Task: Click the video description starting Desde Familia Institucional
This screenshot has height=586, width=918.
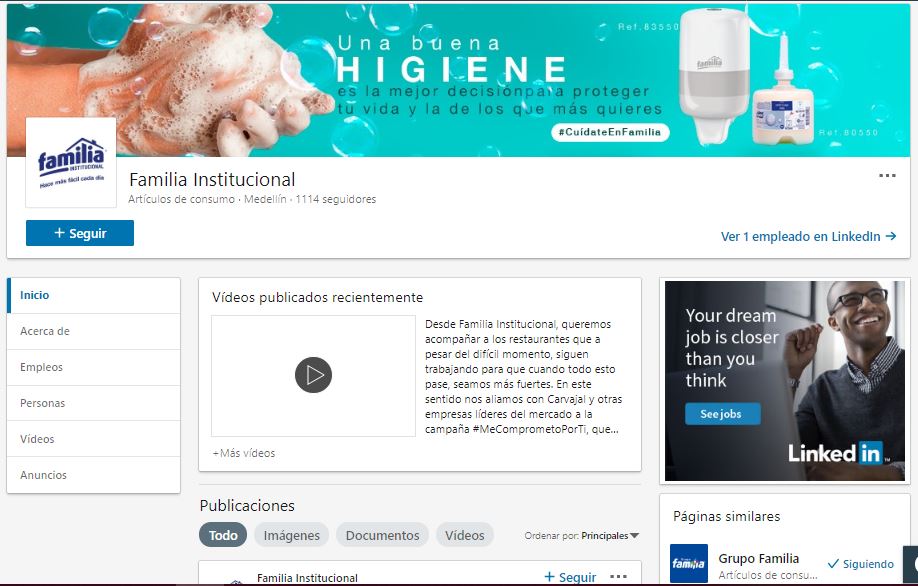Action: point(523,376)
